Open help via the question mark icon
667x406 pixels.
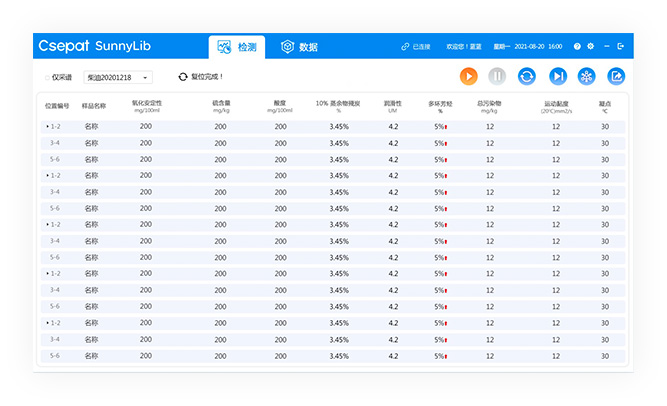click(x=577, y=47)
